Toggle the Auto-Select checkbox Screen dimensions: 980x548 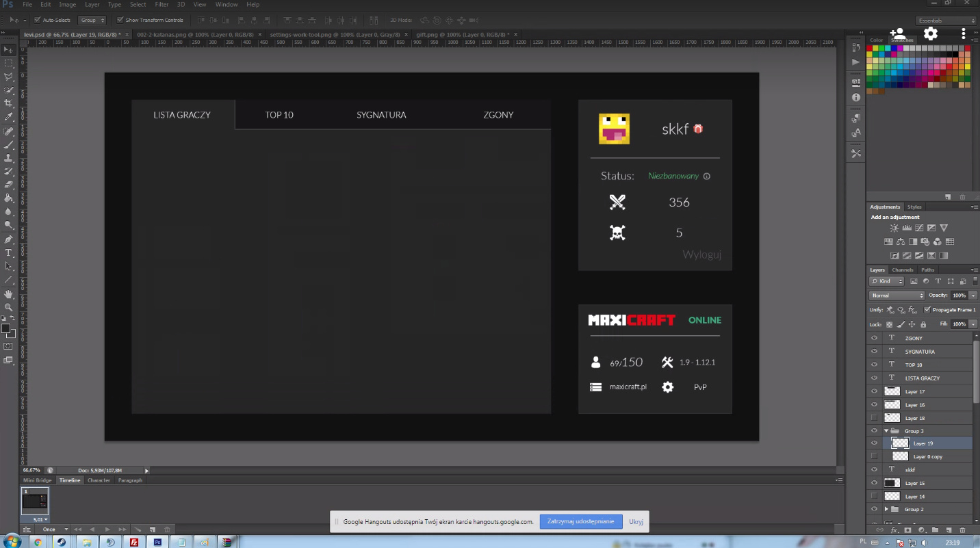click(38, 20)
